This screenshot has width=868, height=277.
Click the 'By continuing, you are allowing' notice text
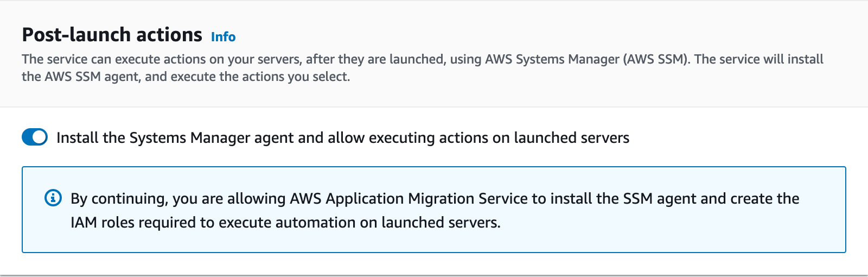pyautogui.click(x=435, y=210)
